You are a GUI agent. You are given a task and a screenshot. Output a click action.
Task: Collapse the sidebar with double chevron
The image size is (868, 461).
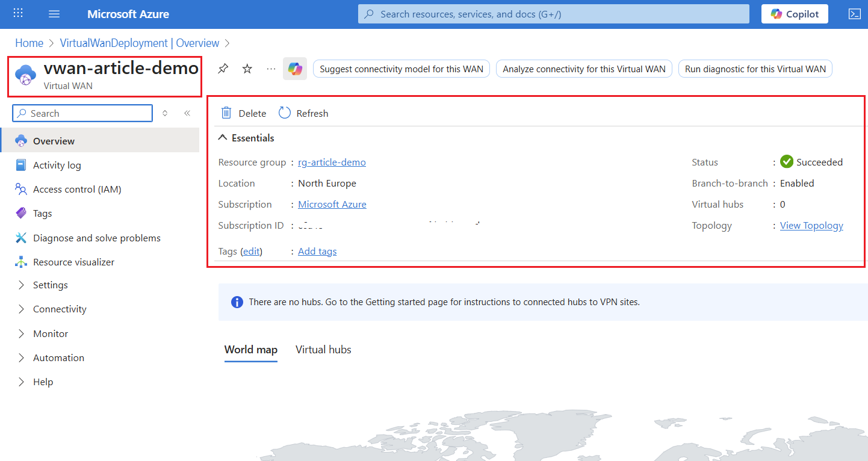click(x=187, y=113)
